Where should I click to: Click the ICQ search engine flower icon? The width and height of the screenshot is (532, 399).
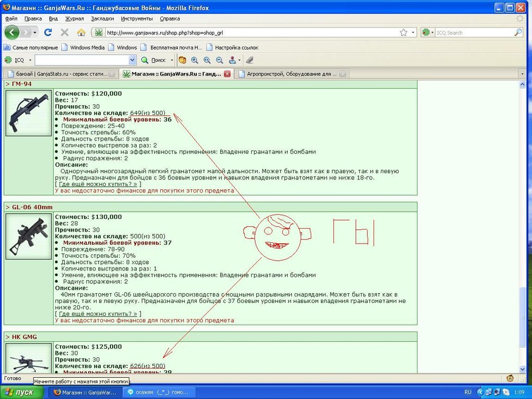426,32
